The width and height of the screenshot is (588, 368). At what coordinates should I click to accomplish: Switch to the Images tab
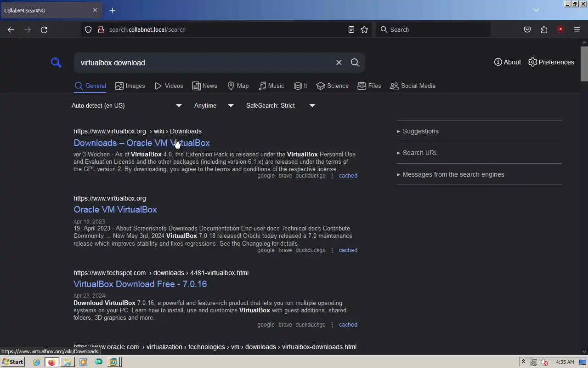[130, 86]
